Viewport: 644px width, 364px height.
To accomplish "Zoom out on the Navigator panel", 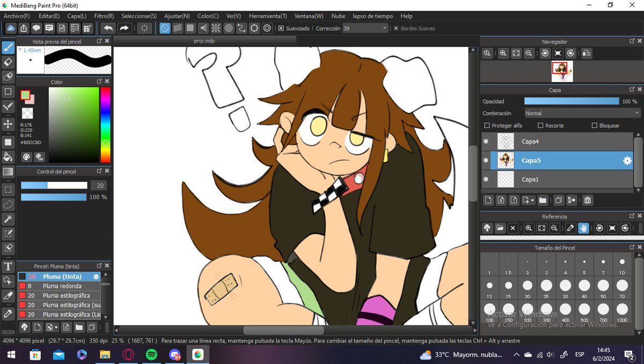I will (529, 53).
